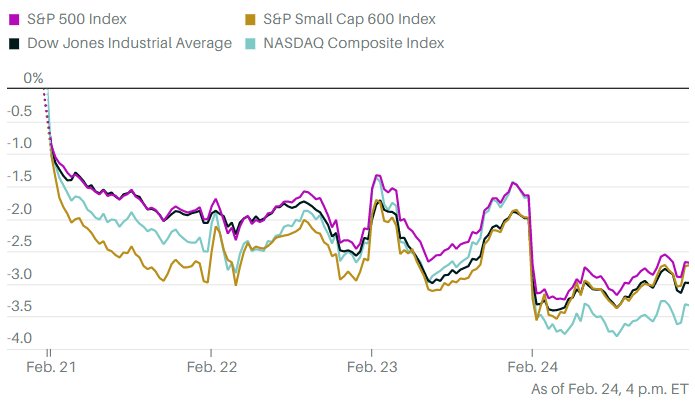The width and height of the screenshot is (695, 401).
Task: Select the Feb. 22 date label
Action: pos(211,368)
